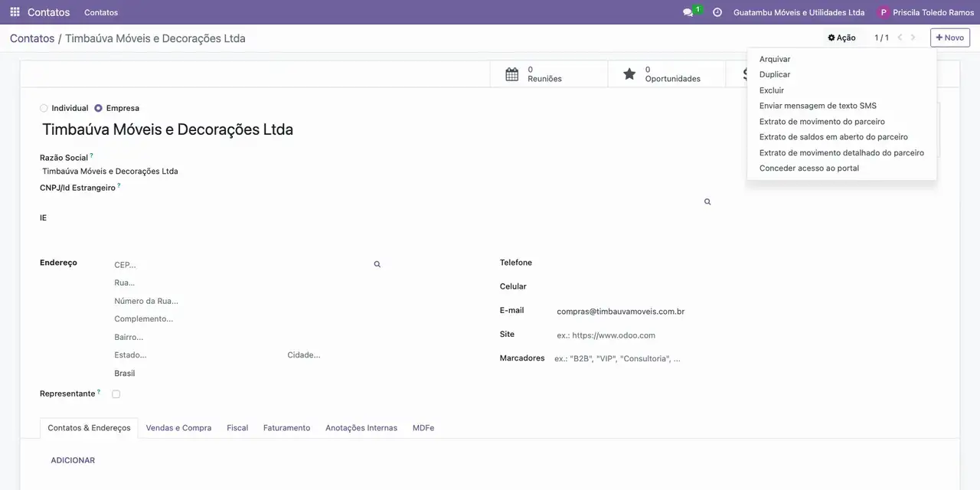The width and height of the screenshot is (980, 490).
Task: Choose Arquivar from action menu
Action: (841, 59)
